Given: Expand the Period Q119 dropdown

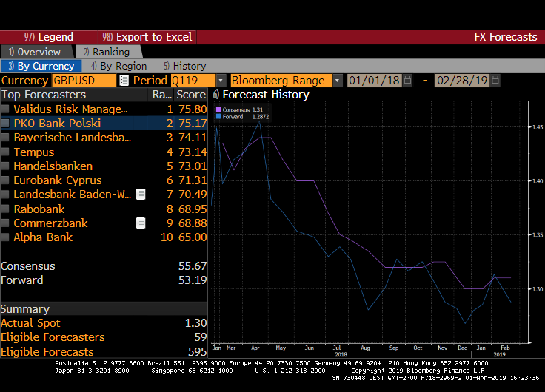Looking at the screenshot, I should [221, 80].
